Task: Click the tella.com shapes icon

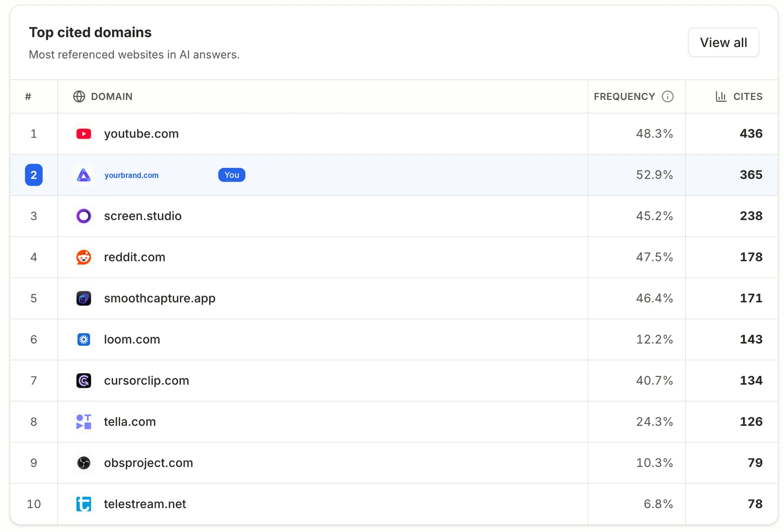Action: tap(84, 422)
